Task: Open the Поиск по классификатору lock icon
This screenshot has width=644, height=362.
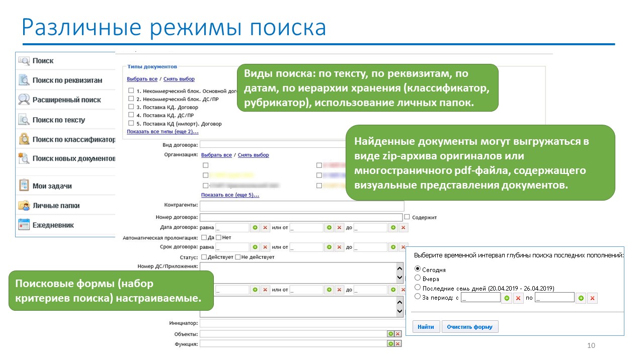Action: [24, 139]
